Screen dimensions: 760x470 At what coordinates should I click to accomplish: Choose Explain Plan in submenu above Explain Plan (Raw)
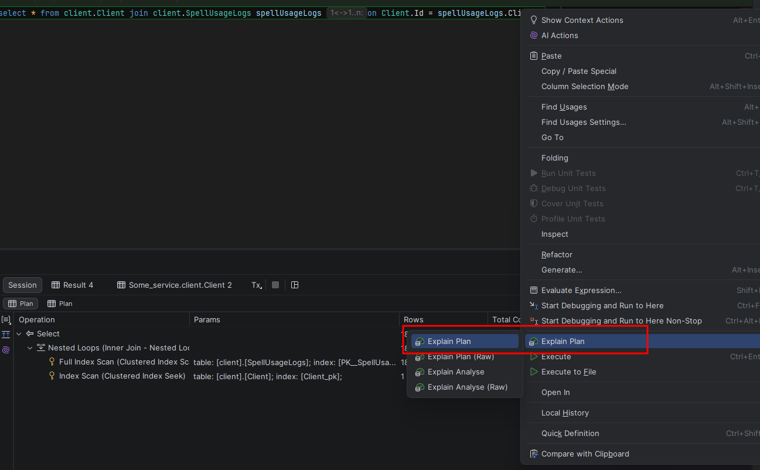coord(465,342)
